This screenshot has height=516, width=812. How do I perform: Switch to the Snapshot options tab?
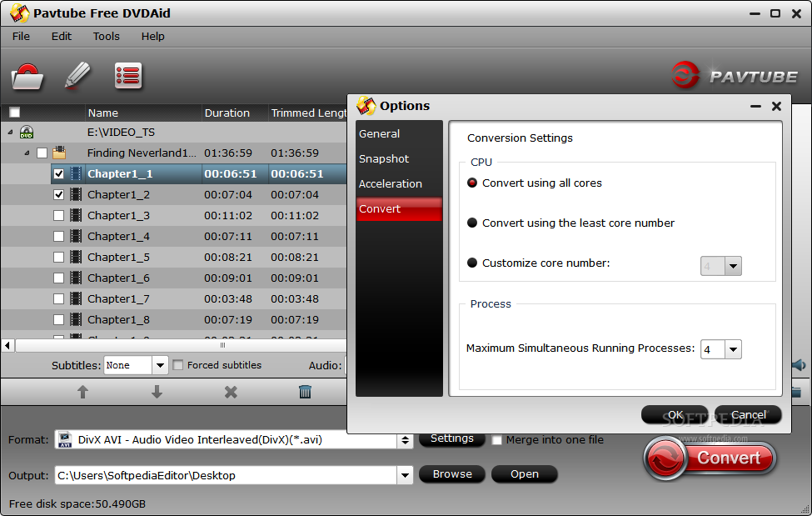tap(399, 158)
